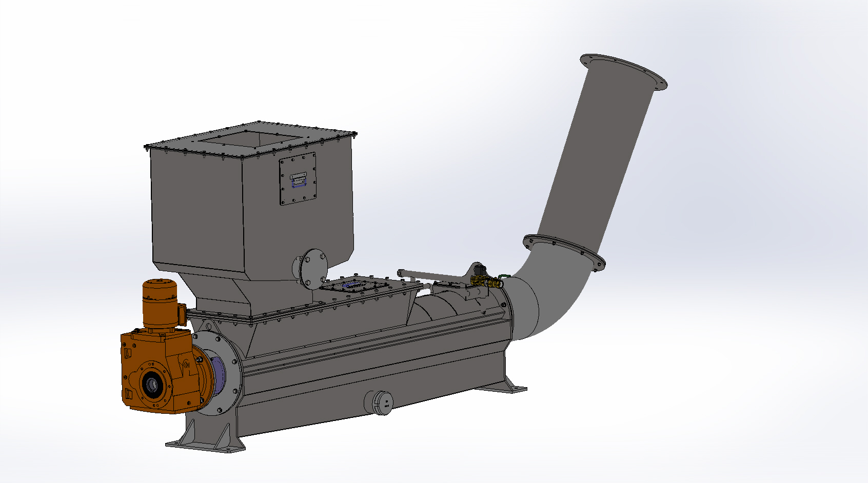Select the gearbox hollow output shaft bore

pos(152,384)
